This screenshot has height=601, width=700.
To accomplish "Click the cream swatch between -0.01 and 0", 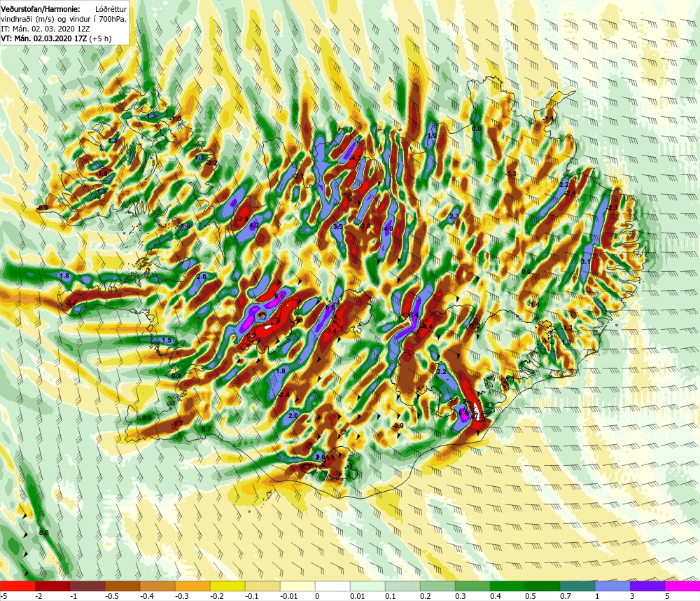I will point(297,586).
